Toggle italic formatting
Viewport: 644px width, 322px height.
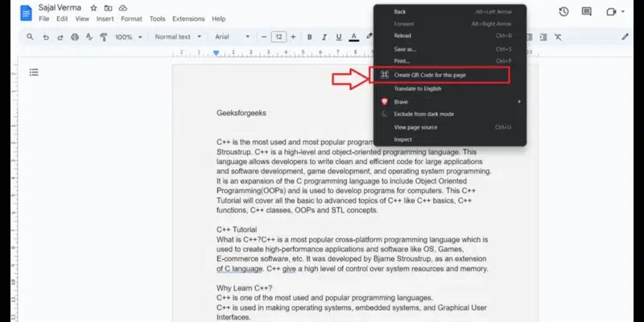[324, 37]
